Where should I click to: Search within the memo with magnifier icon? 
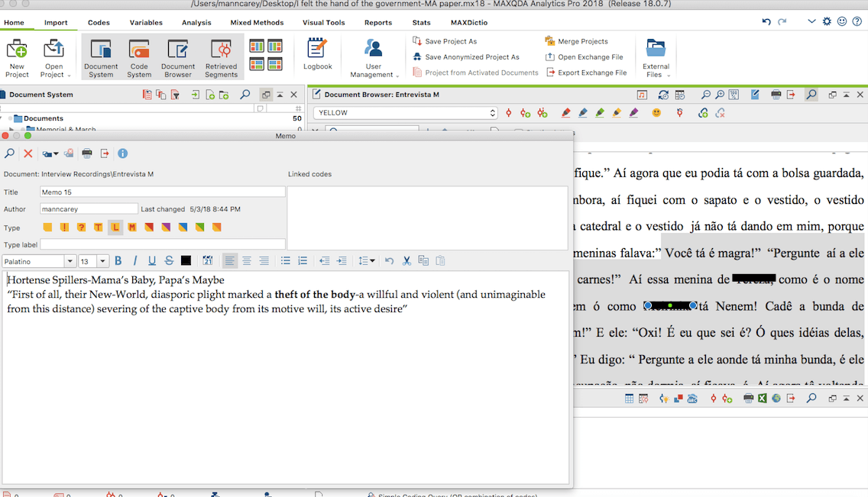tap(9, 153)
